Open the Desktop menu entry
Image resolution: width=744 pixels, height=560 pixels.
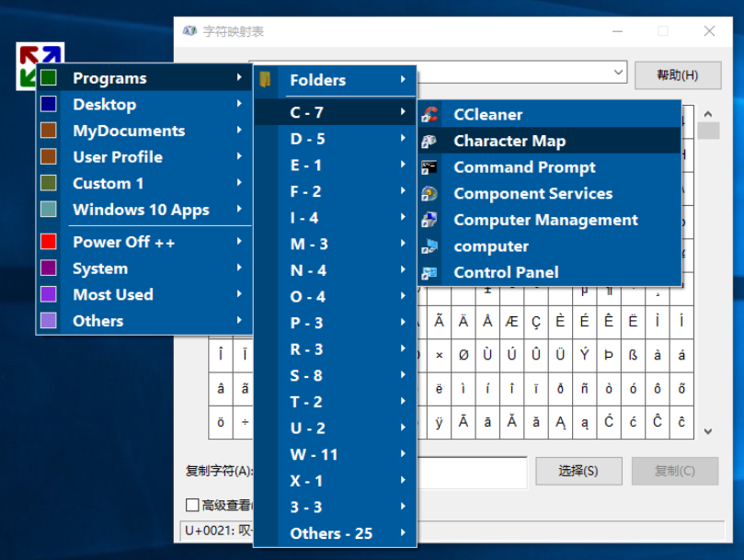tap(143, 104)
